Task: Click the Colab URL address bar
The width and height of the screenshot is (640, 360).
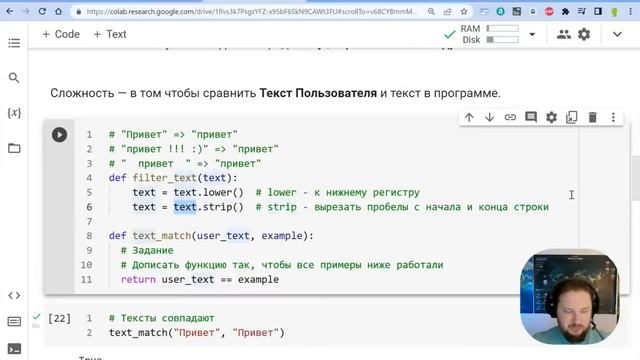Action: coord(251,12)
